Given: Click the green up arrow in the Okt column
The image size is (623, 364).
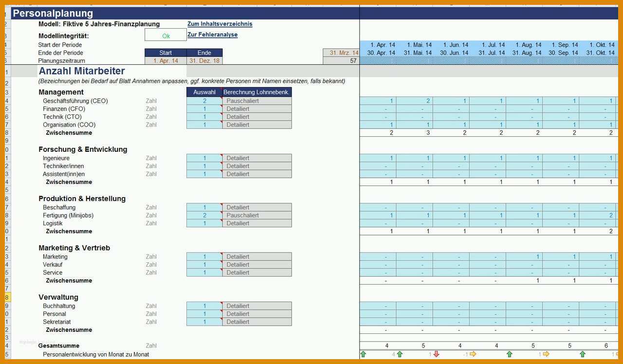Looking at the screenshot, I should [583, 354].
